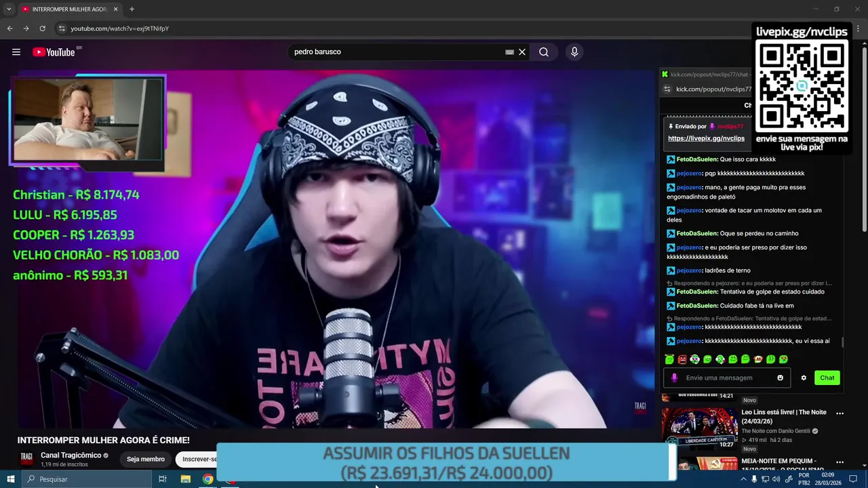The image size is (868, 488).
Task: Open Canal Tragicômico channel avatar
Action: coord(26,459)
